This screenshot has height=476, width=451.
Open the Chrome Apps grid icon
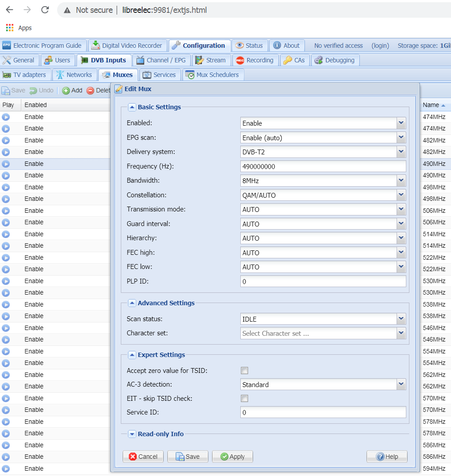[x=10, y=28]
